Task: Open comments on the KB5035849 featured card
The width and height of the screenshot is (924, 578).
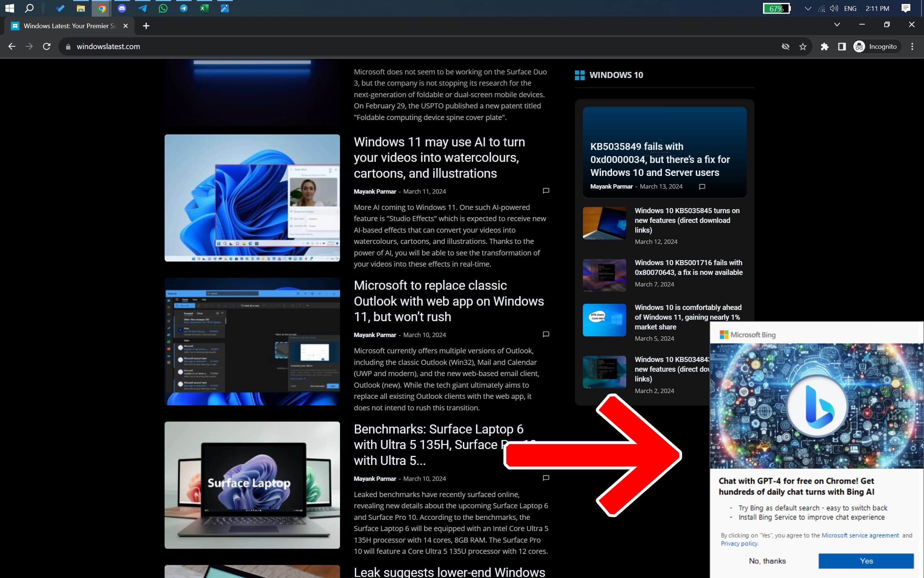Action: pos(702,186)
